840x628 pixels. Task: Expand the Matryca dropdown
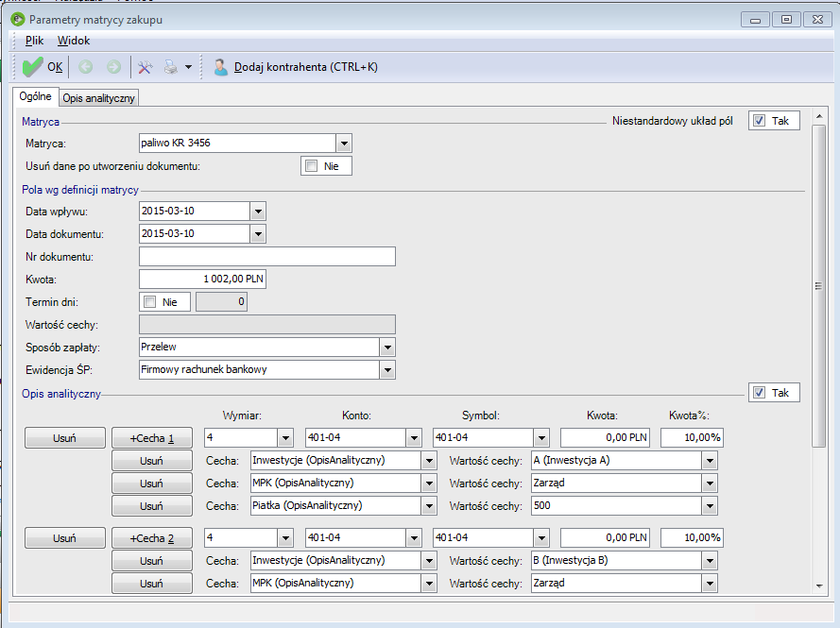click(344, 143)
